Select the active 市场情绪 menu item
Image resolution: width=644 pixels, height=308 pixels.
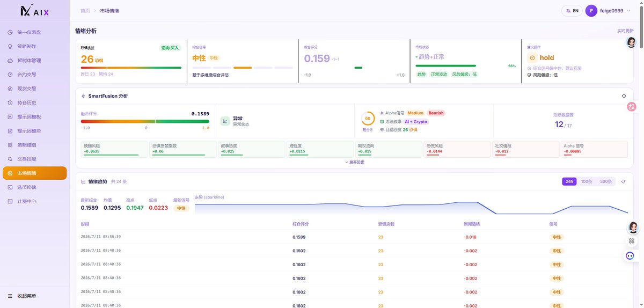coord(35,173)
